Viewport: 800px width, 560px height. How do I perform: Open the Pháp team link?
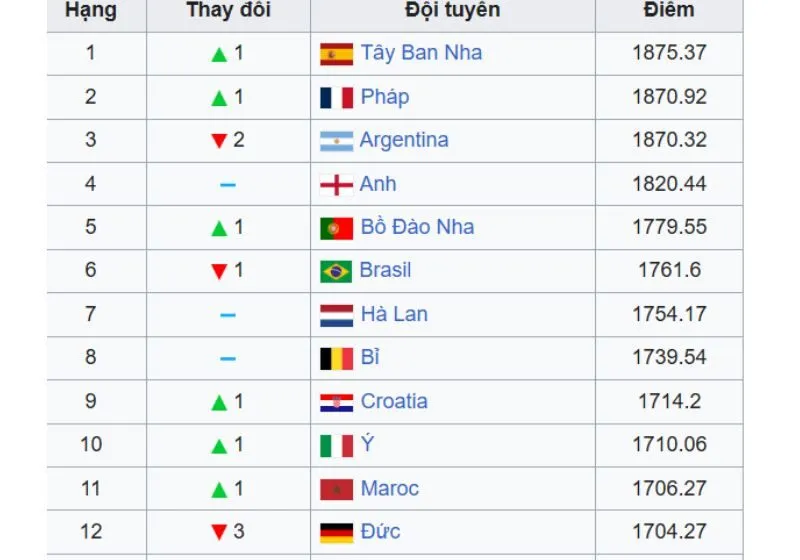click(x=385, y=97)
